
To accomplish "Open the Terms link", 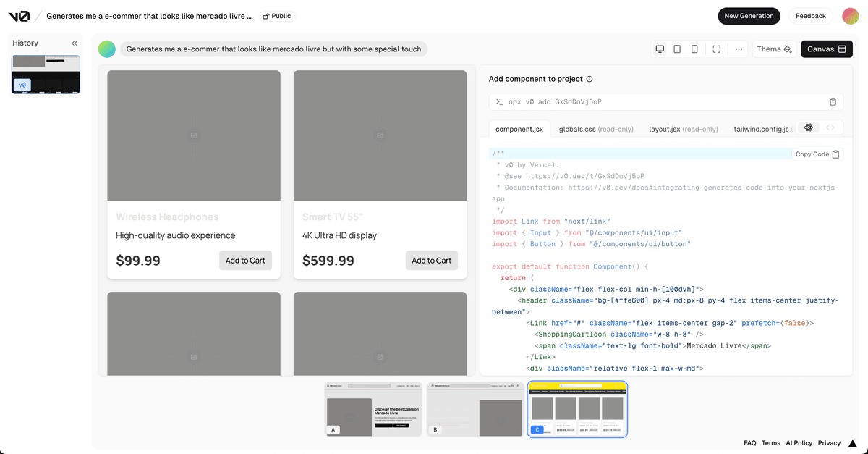I will 770,443.
